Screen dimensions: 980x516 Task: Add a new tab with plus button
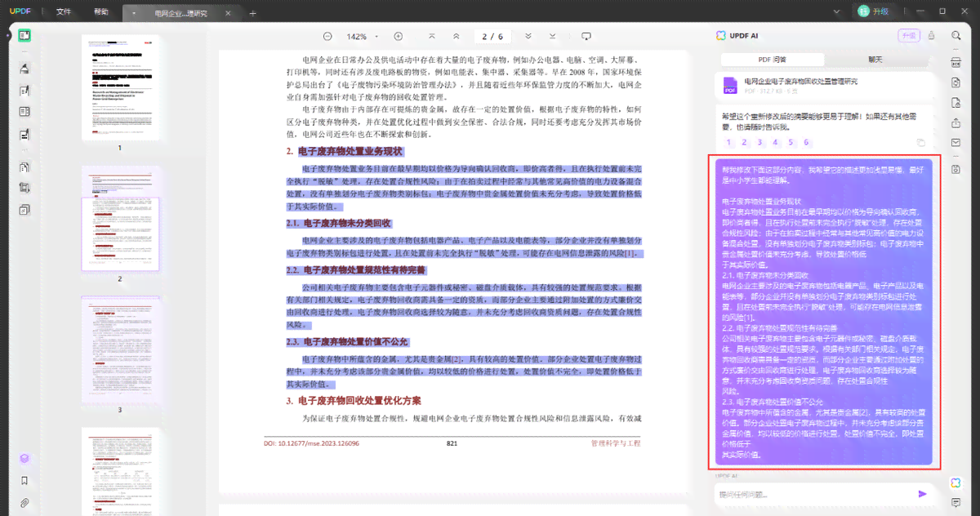252,13
